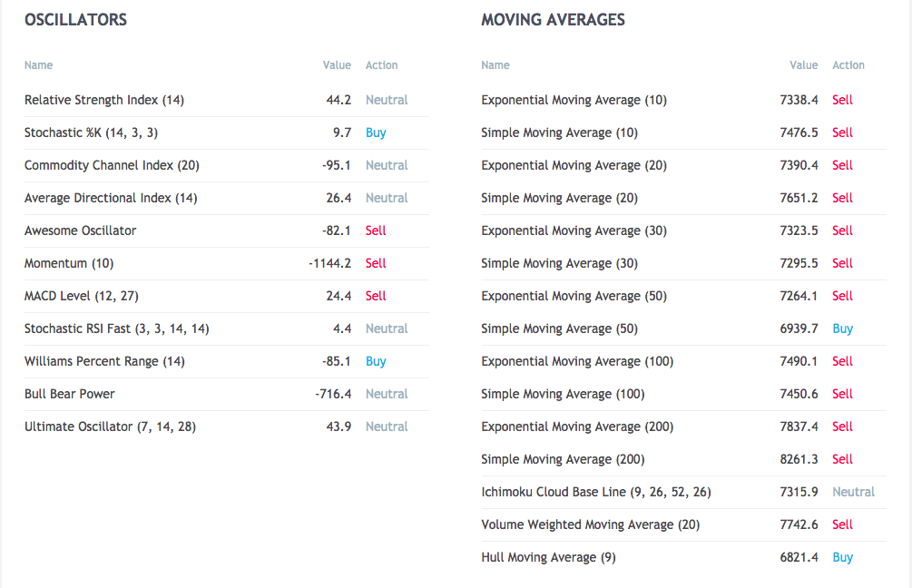The image size is (912, 588).
Task: Click the VWMA (20) value 7742.6
Action: [x=799, y=524]
